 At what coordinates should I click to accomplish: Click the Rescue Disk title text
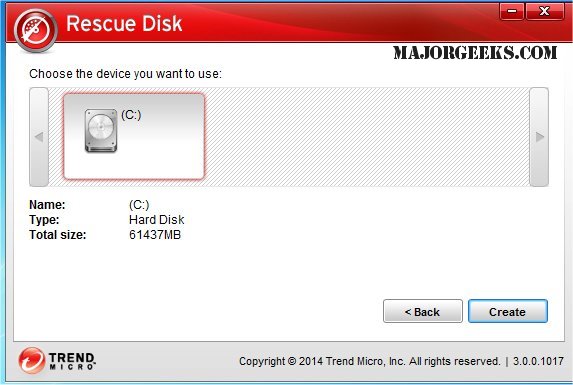124,24
